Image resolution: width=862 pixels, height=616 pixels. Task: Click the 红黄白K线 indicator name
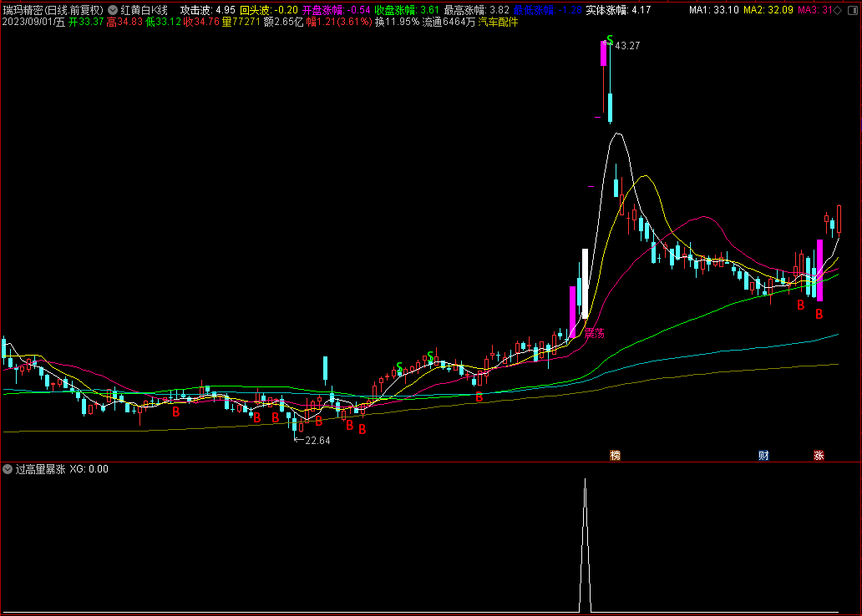(144, 10)
